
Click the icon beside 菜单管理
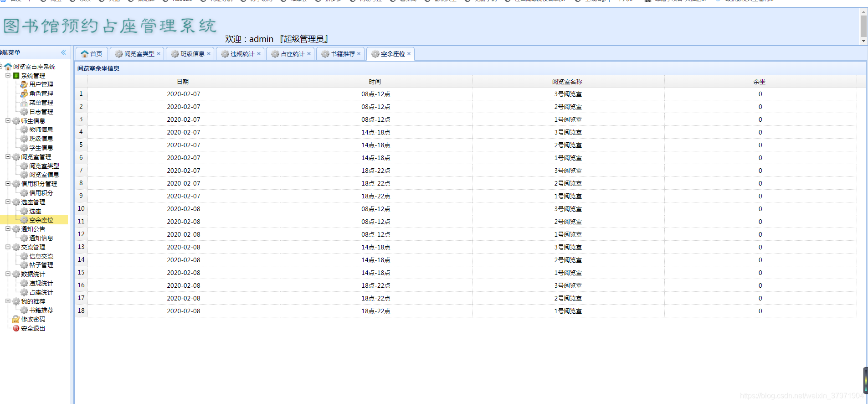[24, 103]
